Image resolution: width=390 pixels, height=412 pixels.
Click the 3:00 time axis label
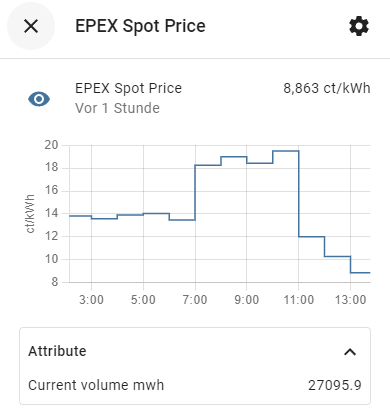click(x=91, y=300)
